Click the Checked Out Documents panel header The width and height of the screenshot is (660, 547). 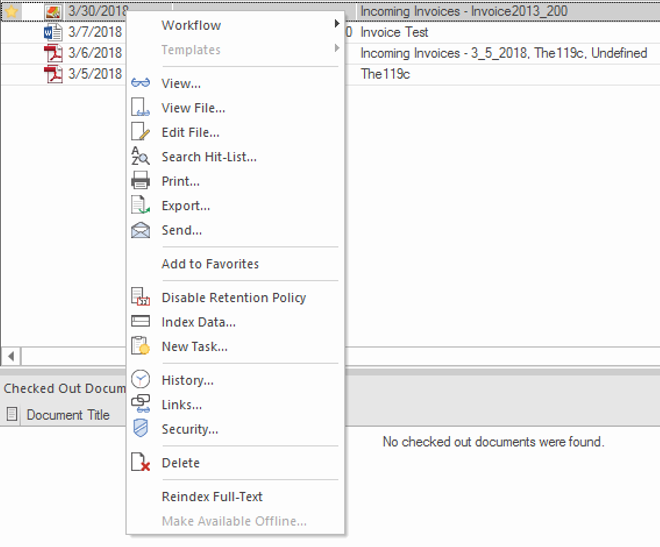pos(64,388)
